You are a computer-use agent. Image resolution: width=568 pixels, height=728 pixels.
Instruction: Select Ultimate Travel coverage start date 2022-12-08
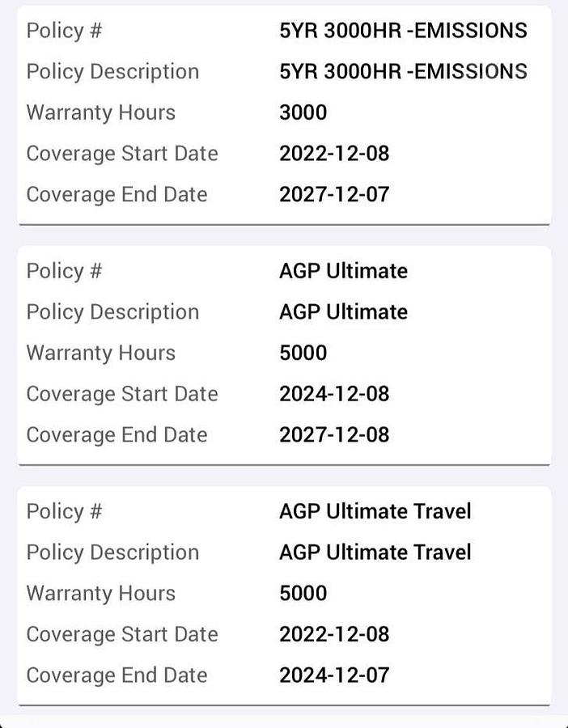(x=334, y=634)
